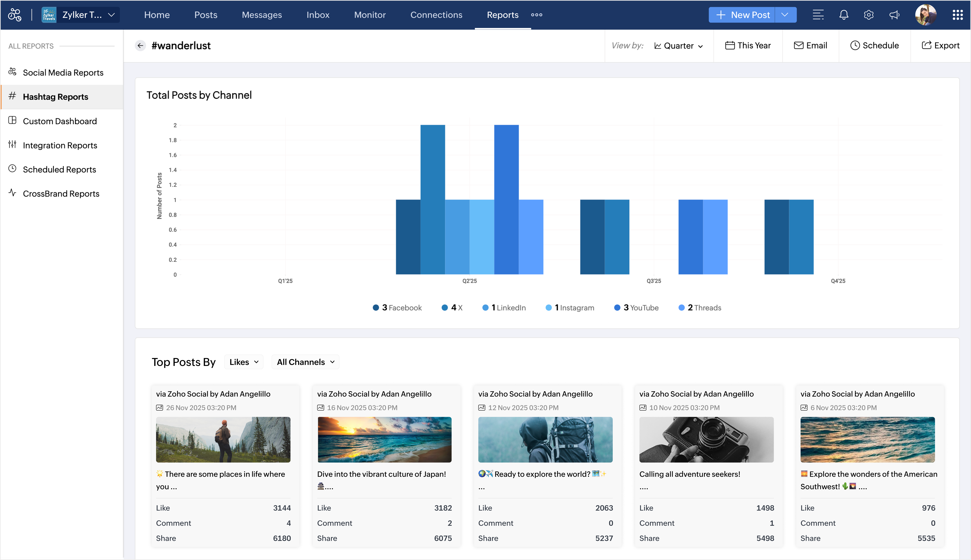Click the Zoho Social logo icon
The image size is (971, 560).
point(15,15)
